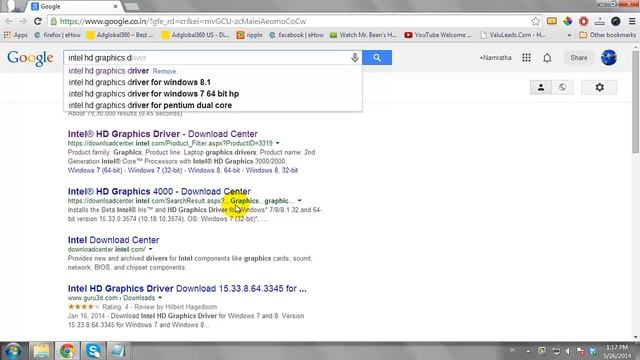The image size is (640, 360).
Task: Reload the page with refresh icon
Action: point(38,21)
